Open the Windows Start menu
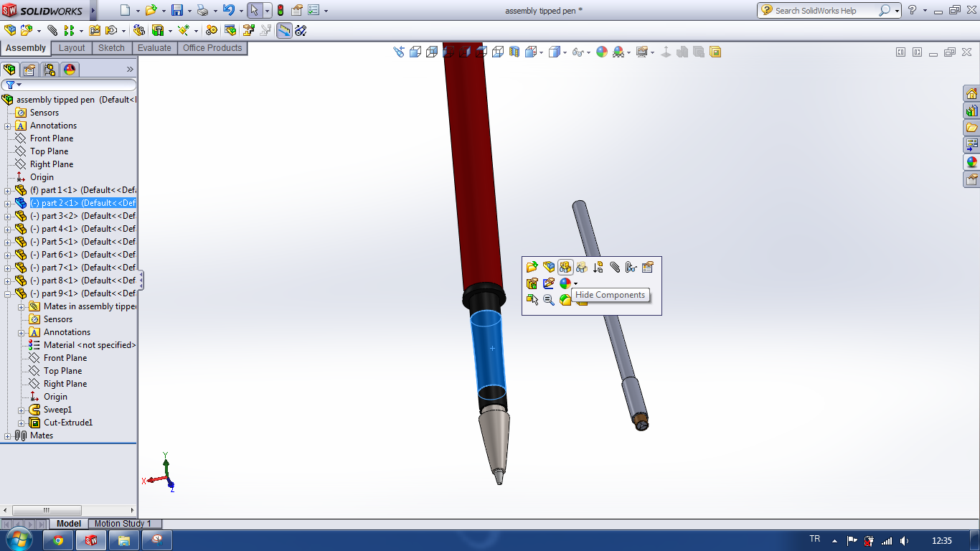Viewport: 980px width, 551px height. (x=19, y=540)
